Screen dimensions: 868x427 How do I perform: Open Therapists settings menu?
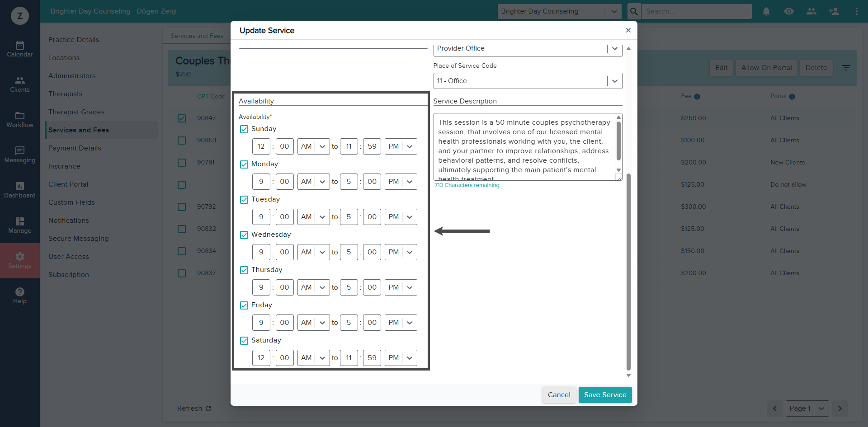pos(66,94)
